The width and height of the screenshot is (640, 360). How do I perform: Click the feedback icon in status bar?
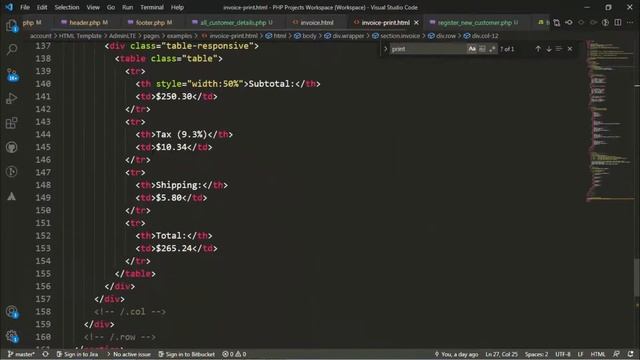pyautogui.click(x=617, y=354)
